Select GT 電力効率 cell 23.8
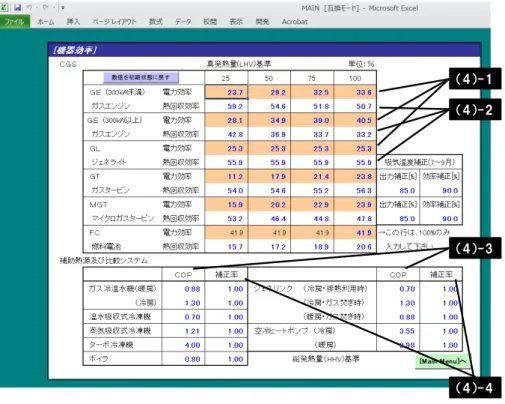 pyautogui.click(x=355, y=176)
